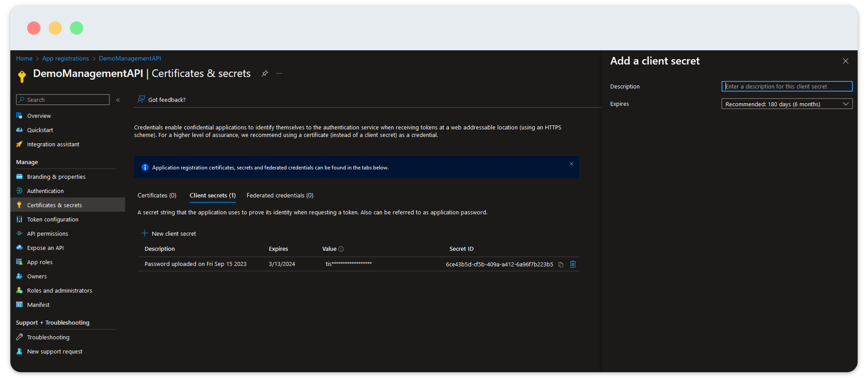Click the masked secret value starting 'tis'
Viewport: 868px width, 378px height.
coord(349,264)
